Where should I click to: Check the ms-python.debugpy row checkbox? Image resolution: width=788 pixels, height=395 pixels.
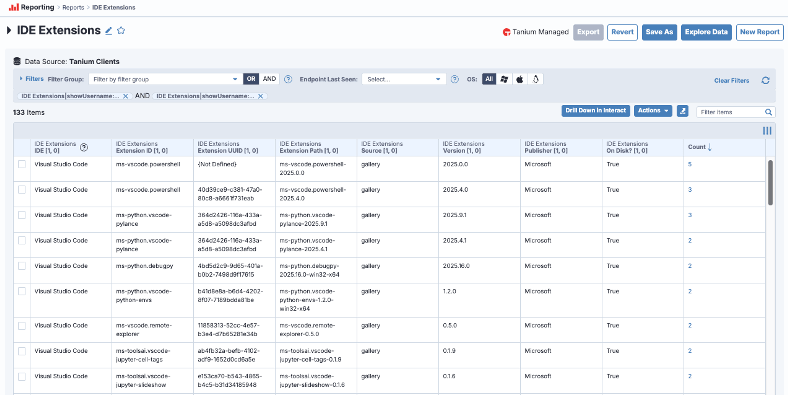click(x=22, y=266)
